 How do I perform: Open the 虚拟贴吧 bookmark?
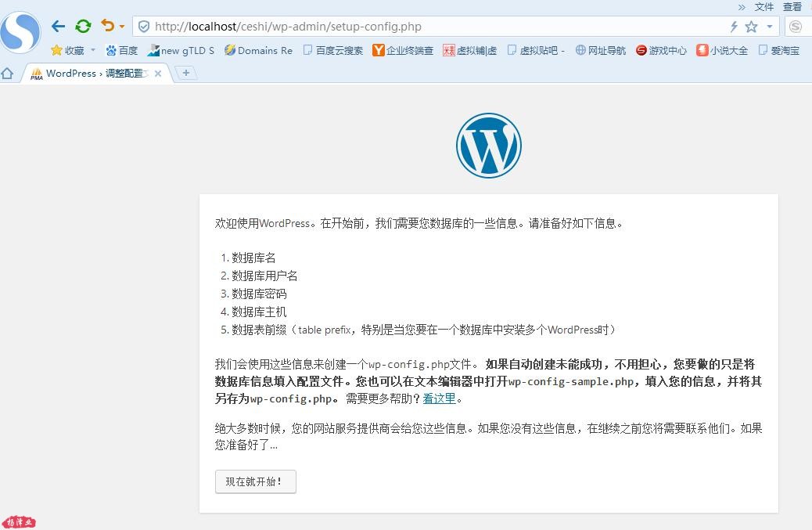click(x=536, y=50)
